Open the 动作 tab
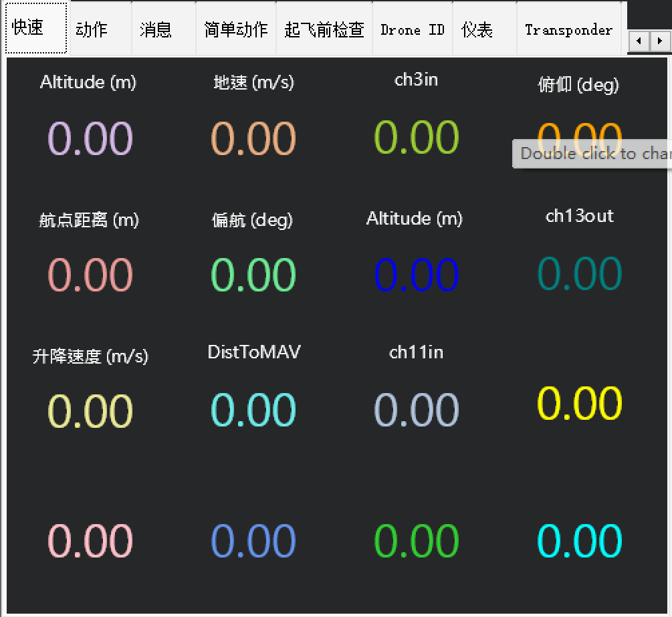This screenshot has width=672, height=617. 101,29
